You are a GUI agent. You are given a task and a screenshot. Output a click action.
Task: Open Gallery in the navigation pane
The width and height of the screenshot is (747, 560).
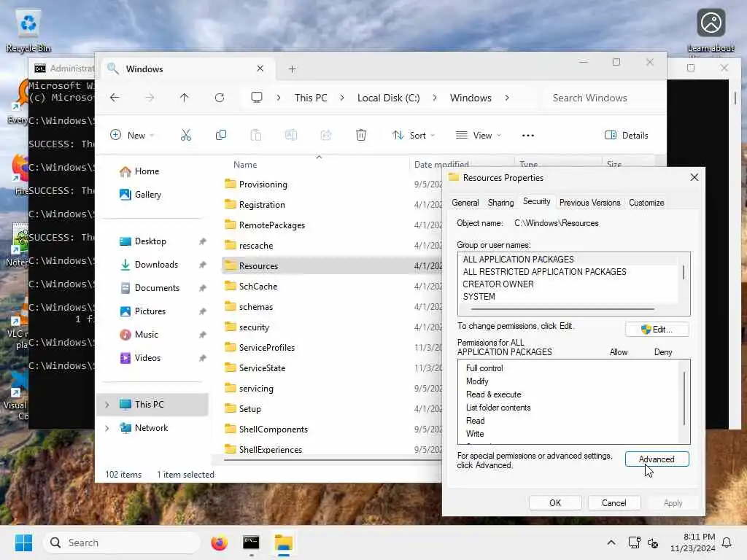[147, 195]
